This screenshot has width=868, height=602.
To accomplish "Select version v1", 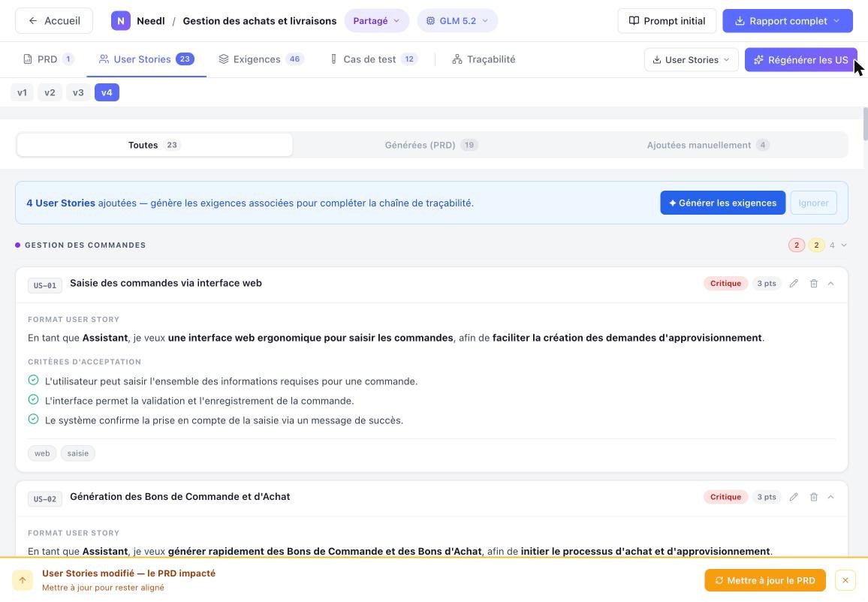I will point(22,92).
